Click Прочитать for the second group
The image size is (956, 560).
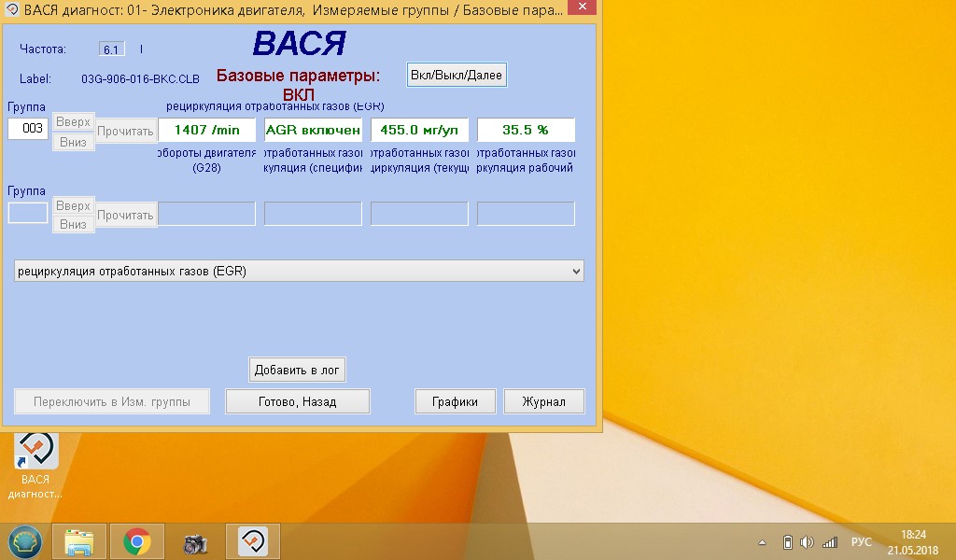[126, 215]
